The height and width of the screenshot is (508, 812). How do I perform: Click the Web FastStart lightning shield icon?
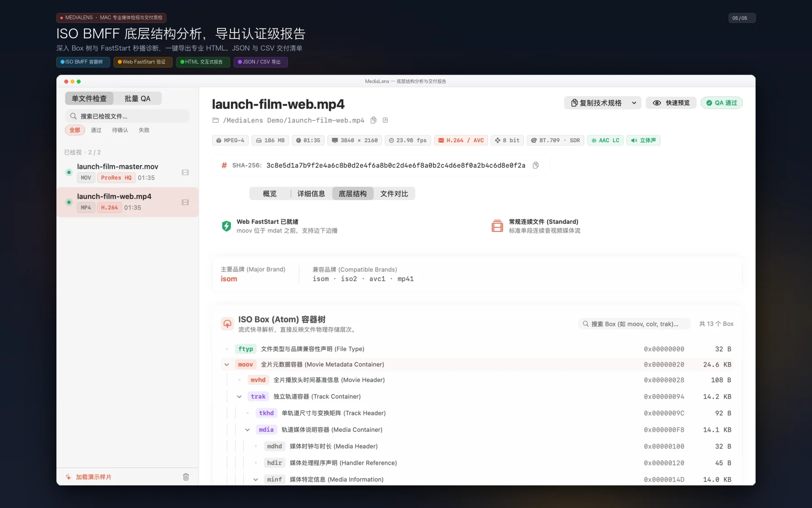click(x=226, y=226)
